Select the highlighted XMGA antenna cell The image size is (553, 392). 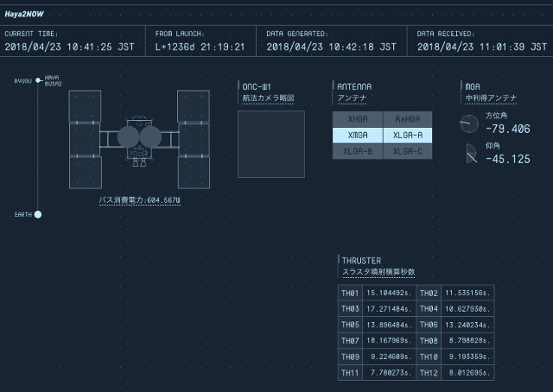click(x=356, y=136)
